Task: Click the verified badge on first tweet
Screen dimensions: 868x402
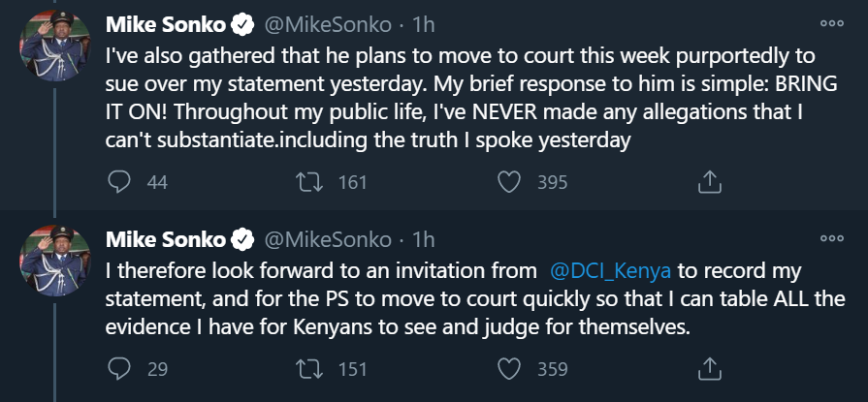Action: click(x=241, y=23)
